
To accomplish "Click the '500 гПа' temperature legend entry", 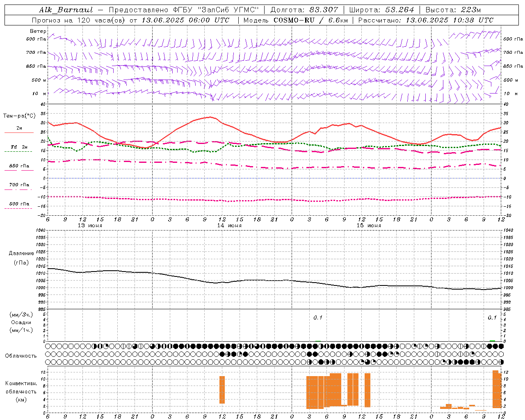I will click(x=19, y=204).
